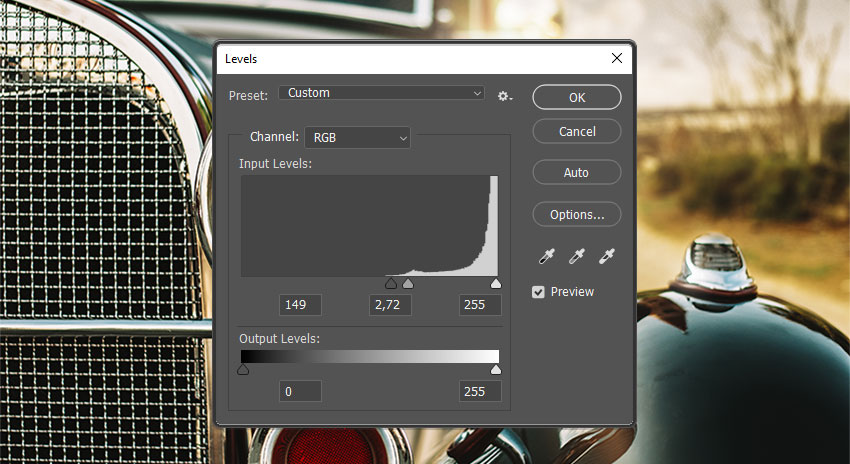Toggle the Preview checkbox
The height and width of the screenshot is (464, 850).
point(538,292)
